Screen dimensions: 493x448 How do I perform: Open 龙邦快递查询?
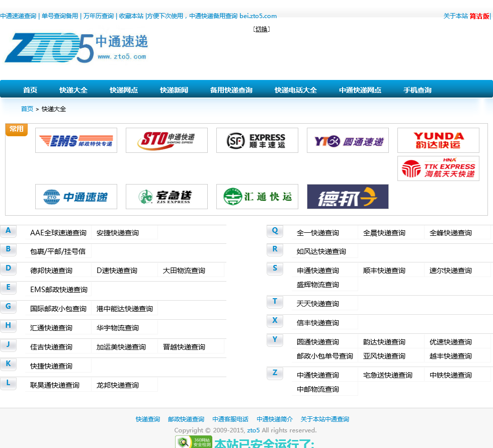[118, 385]
